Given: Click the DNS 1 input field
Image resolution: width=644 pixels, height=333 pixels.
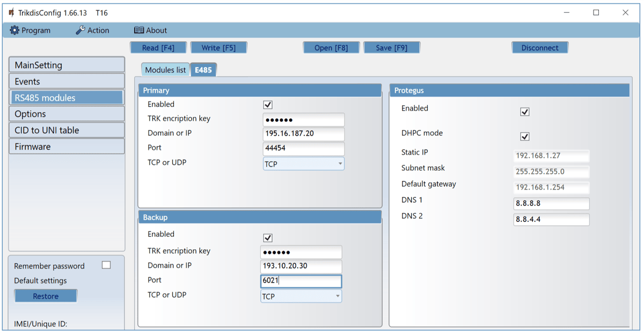Looking at the screenshot, I should [x=551, y=204].
